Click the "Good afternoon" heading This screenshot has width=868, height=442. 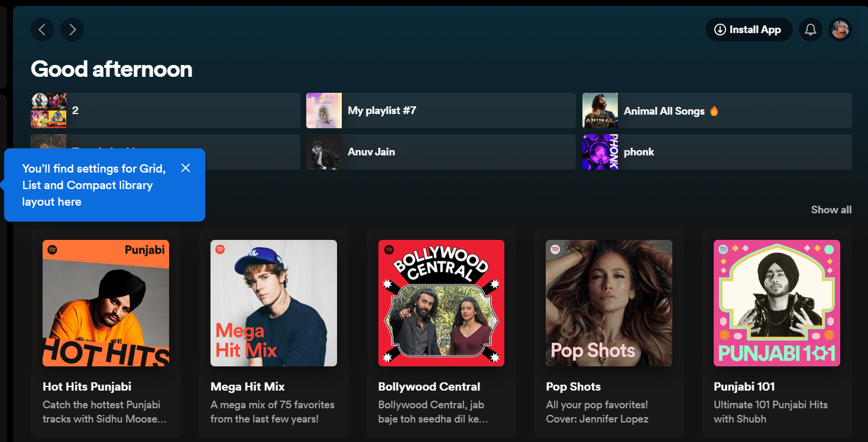[112, 69]
